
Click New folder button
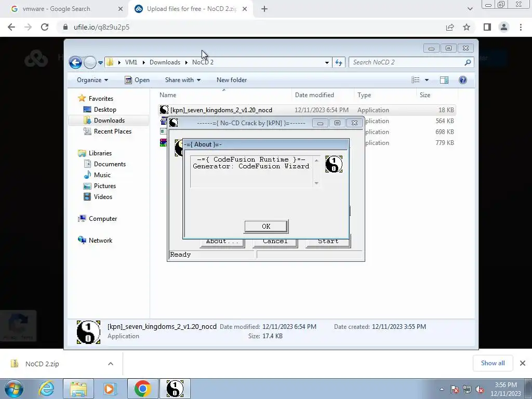coord(232,80)
